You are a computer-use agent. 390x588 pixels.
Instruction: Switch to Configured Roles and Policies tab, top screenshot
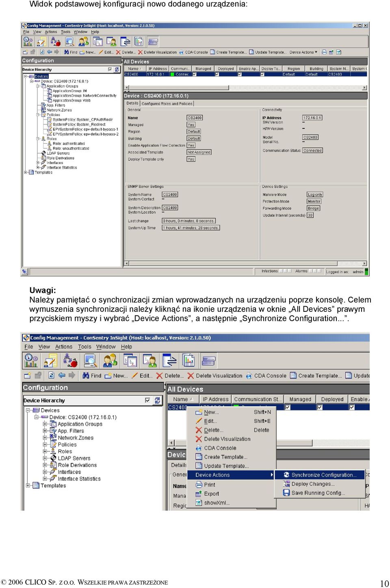[x=167, y=104]
